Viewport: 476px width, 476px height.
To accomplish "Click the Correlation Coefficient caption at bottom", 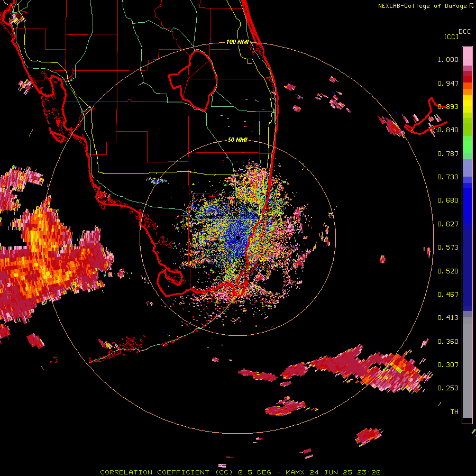I will coord(240,472).
